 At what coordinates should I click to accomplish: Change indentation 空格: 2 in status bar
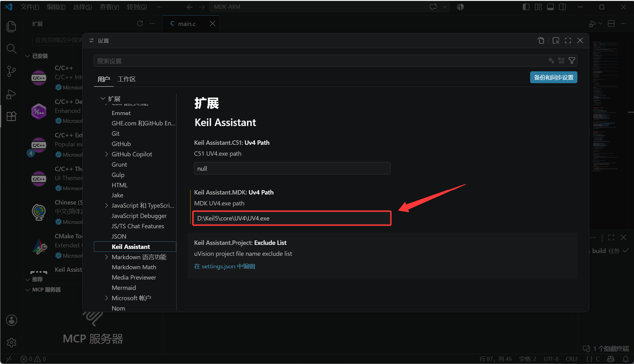[528, 359]
